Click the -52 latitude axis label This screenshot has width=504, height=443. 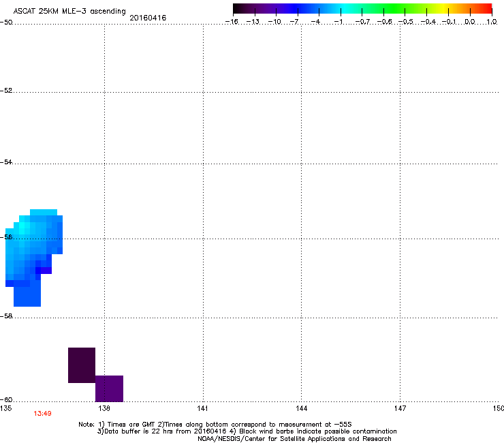[x=6, y=91]
